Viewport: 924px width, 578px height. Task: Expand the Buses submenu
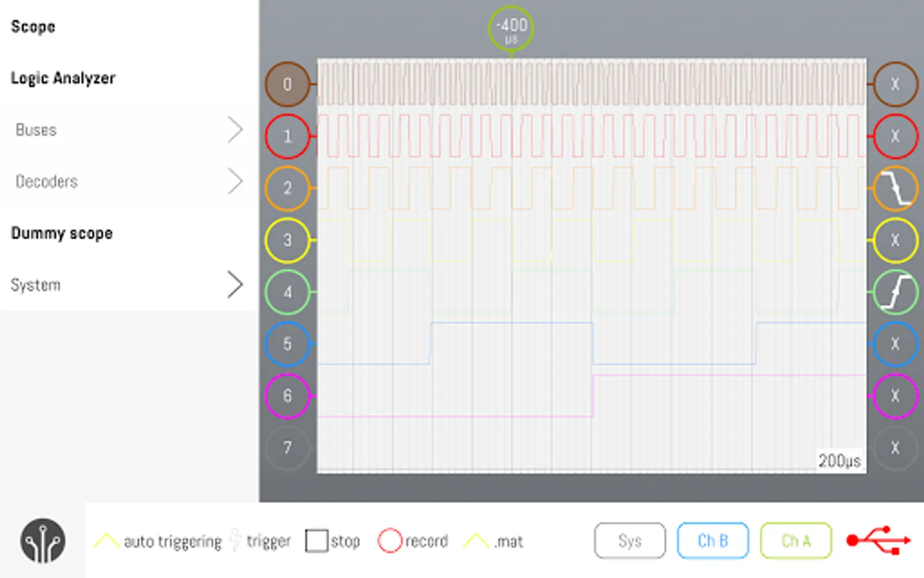129,130
